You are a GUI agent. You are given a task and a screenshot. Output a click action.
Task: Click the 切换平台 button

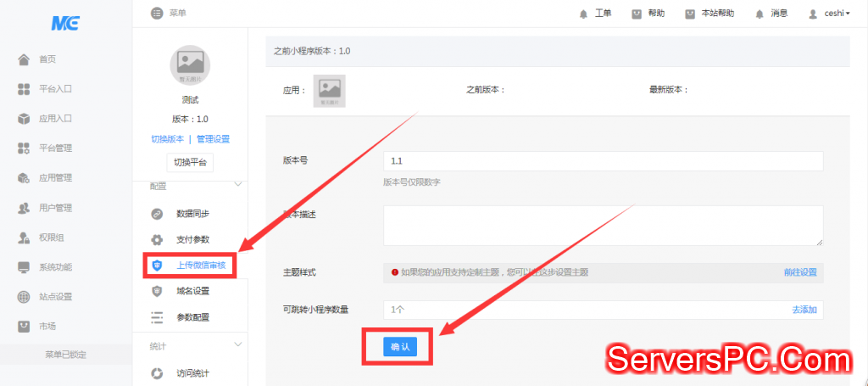coord(190,163)
